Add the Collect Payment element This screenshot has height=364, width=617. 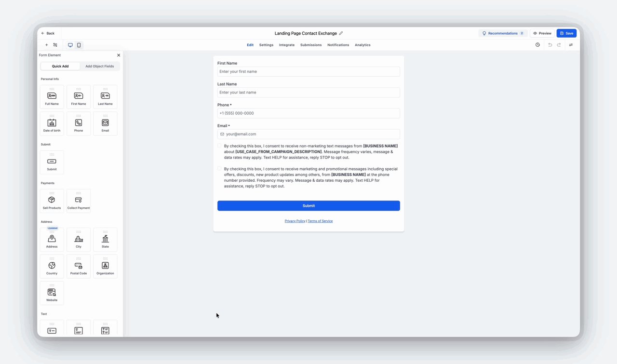pyautogui.click(x=79, y=201)
